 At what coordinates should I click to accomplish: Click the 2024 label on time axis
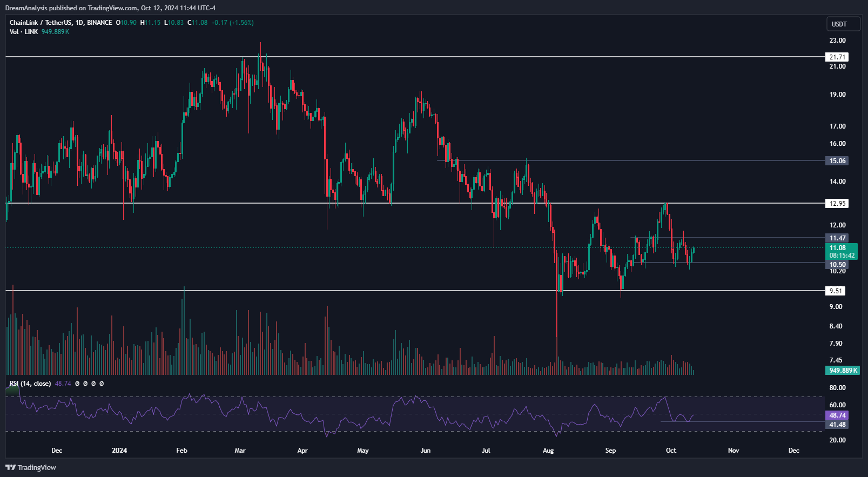tap(119, 451)
